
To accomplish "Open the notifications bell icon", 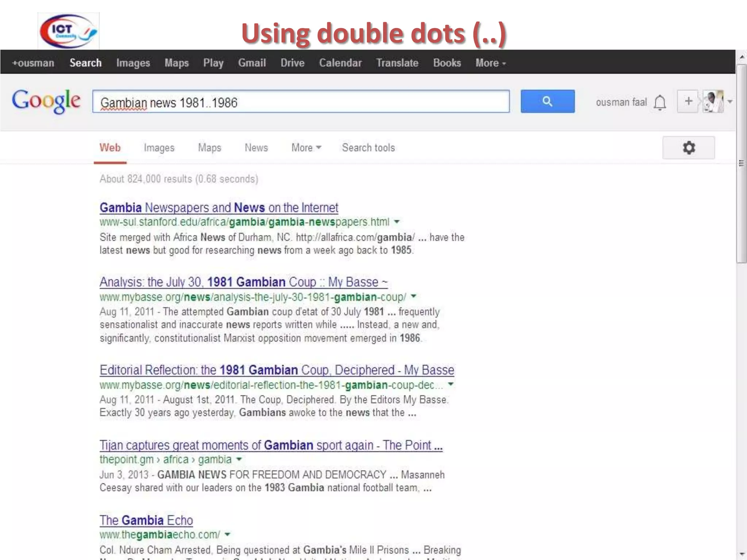I will [x=659, y=102].
